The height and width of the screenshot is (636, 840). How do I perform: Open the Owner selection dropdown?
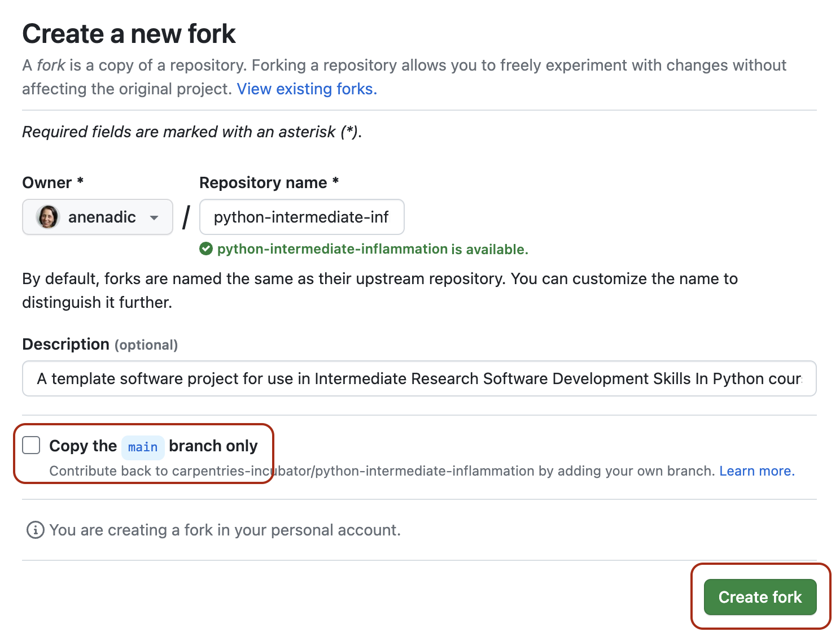pyautogui.click(x=97, y=217)
